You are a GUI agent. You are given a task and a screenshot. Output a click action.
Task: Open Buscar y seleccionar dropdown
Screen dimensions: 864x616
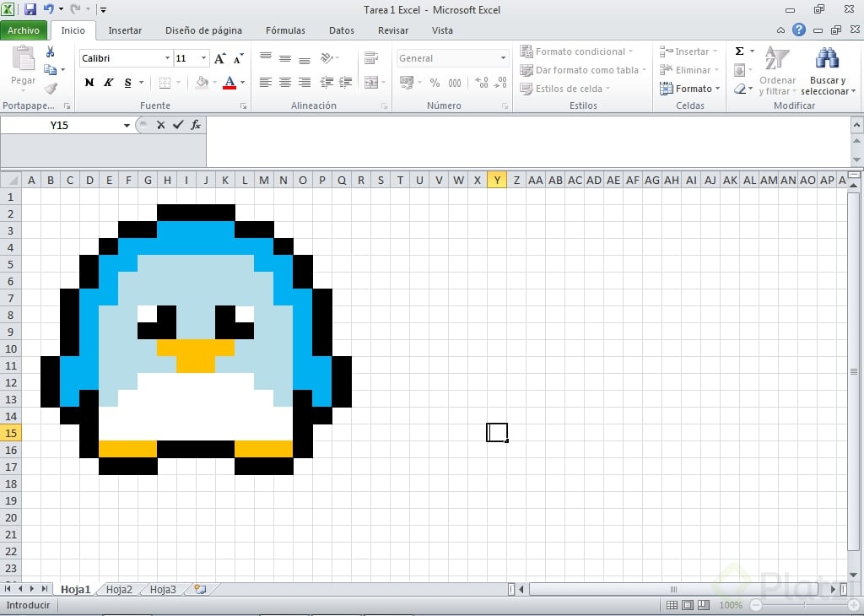[x=828, y=70]
